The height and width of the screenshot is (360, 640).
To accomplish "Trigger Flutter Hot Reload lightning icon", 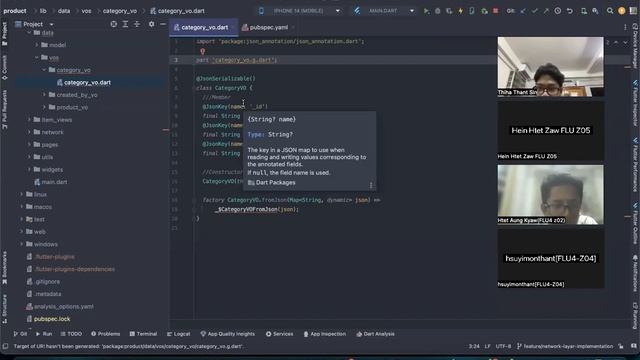I will click(460, 11).
